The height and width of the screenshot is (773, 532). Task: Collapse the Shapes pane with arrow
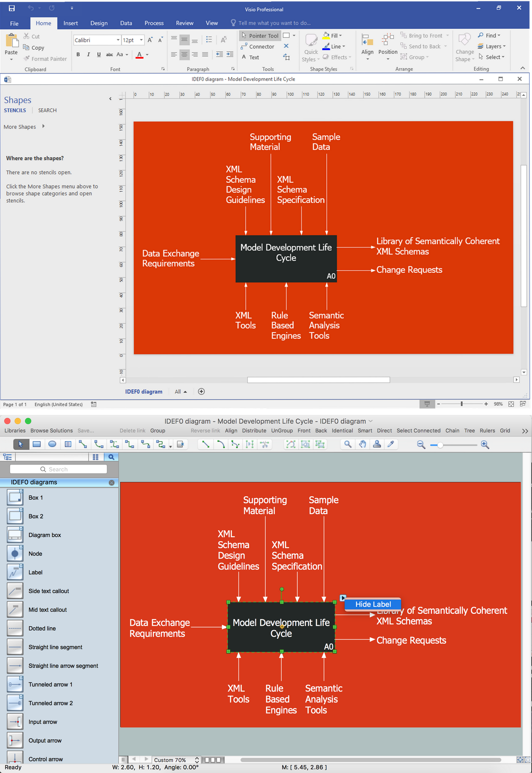[110, 99]
